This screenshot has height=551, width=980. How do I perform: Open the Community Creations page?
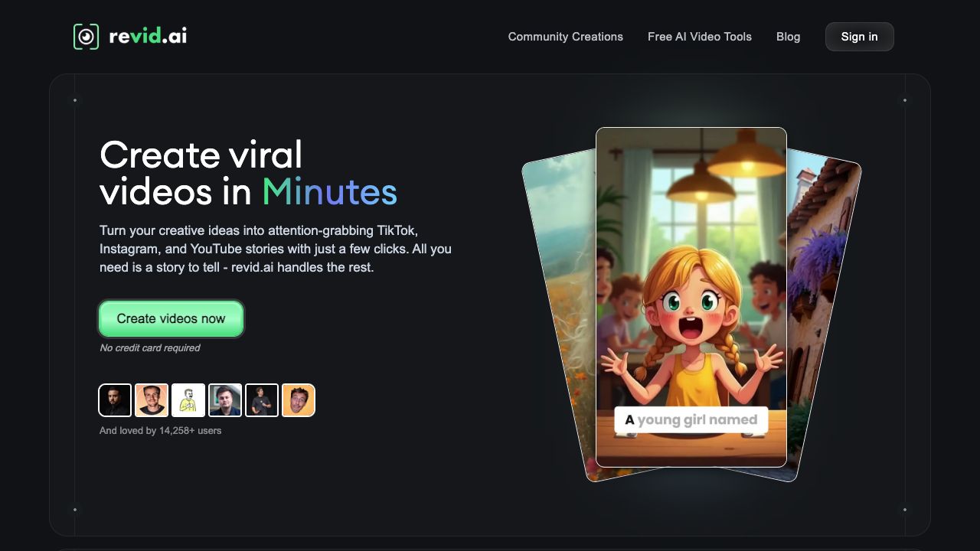pos(565,37)
